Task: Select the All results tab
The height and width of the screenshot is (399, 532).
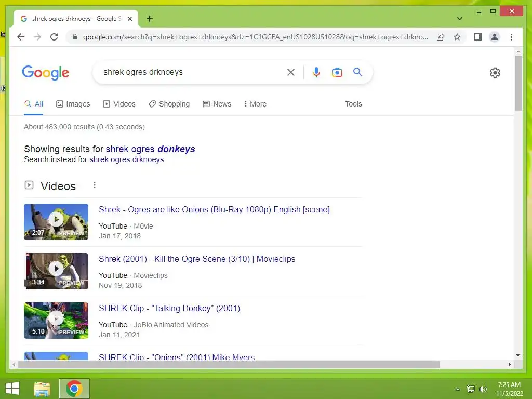Action: [34, 104]
